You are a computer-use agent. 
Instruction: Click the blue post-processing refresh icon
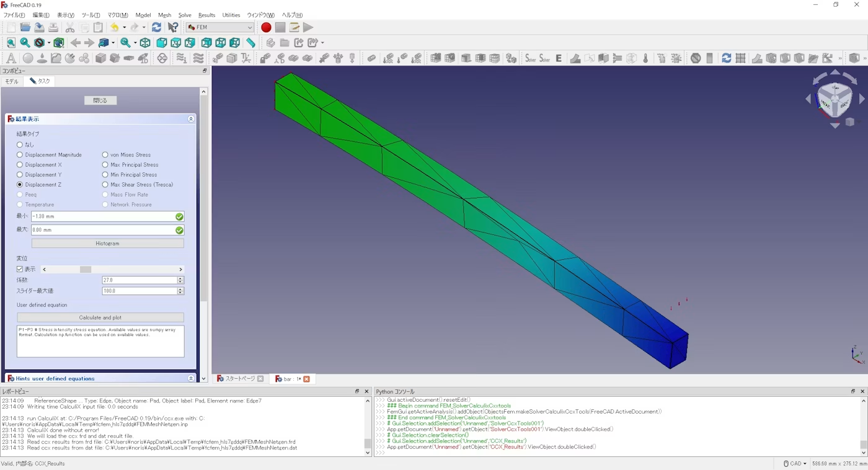pyautogui.click(x=726, y=58)
